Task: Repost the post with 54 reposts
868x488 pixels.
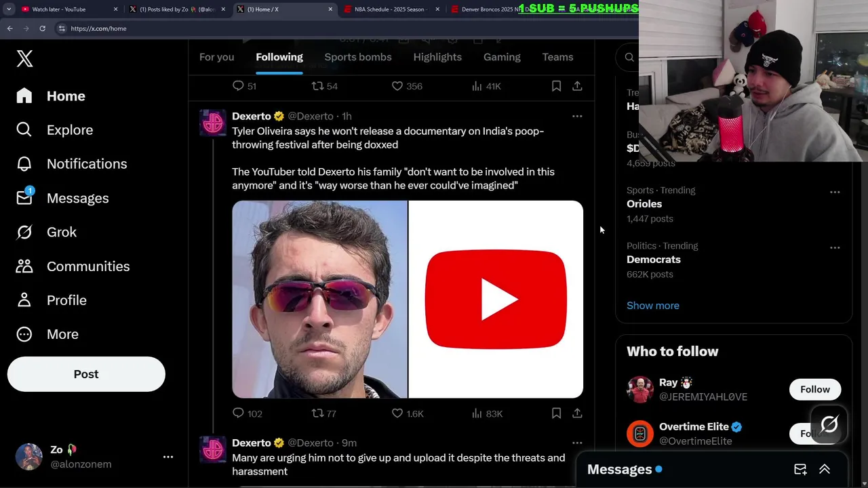Action: click(324, 86)
